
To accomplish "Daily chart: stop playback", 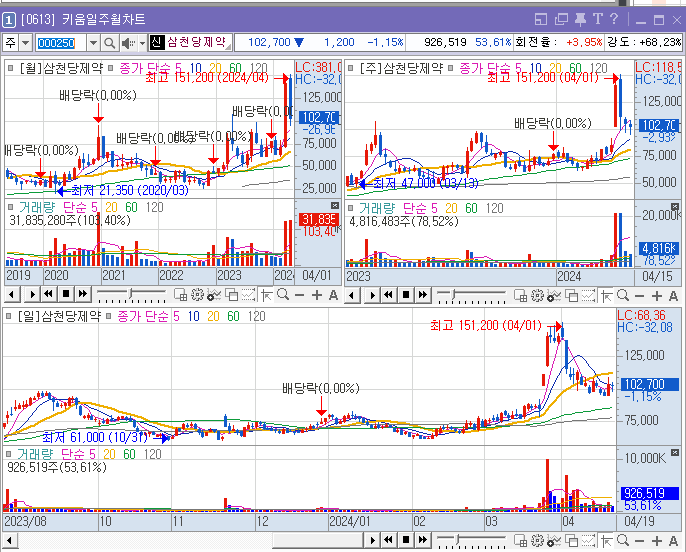I will (x=406, y=541).
